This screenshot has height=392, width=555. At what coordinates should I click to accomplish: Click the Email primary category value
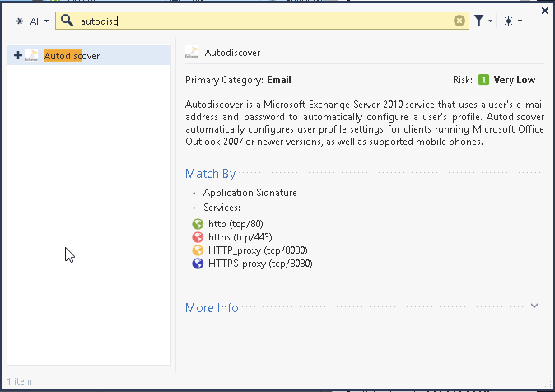click(x=279, y=80)
